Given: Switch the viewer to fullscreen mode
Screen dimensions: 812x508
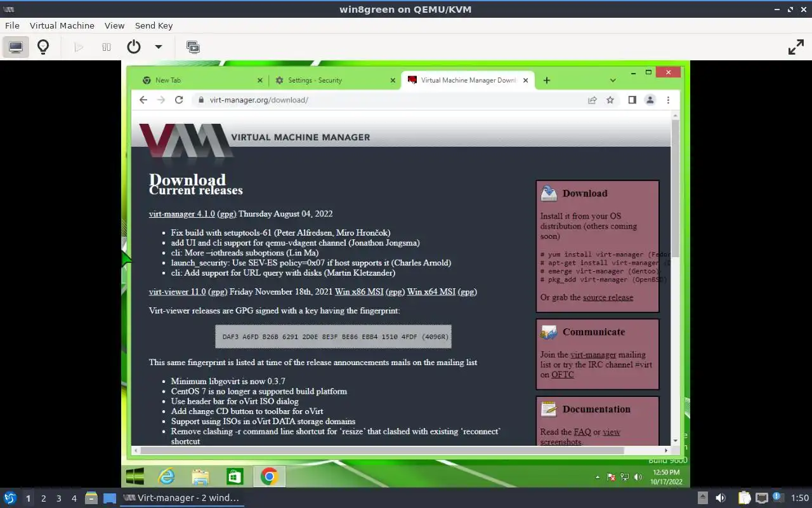Looking at the screenshot, I should pos(796,47).
